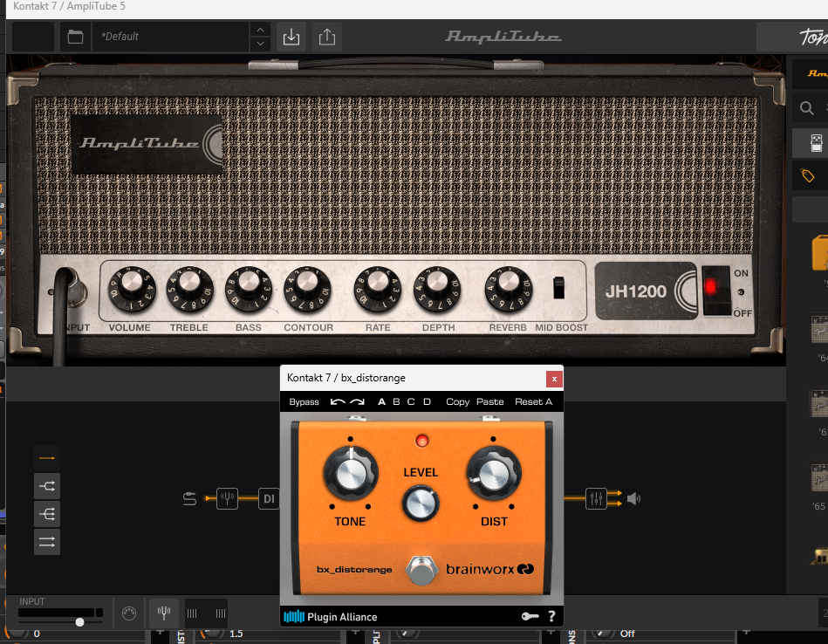Click the search magnifier icon in sidebar
The height and width of the screenshot is (644, 828).
[806, 108]
